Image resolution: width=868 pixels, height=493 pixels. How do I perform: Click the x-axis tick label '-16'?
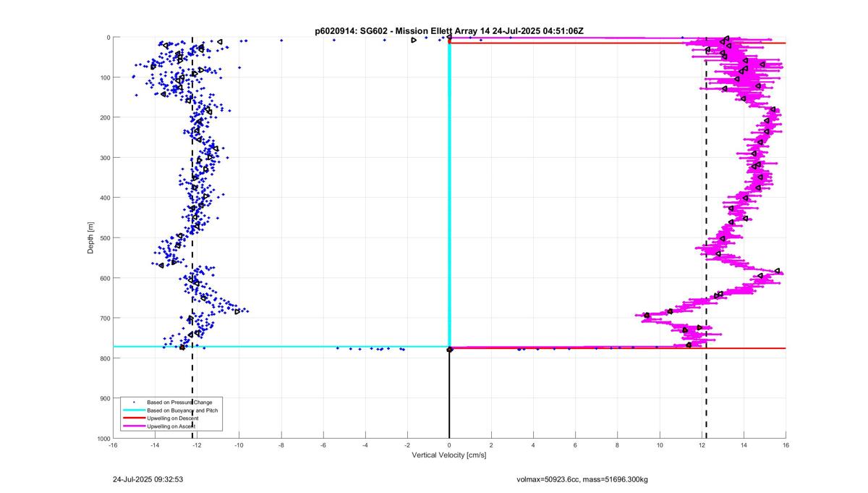click(113, 445)
